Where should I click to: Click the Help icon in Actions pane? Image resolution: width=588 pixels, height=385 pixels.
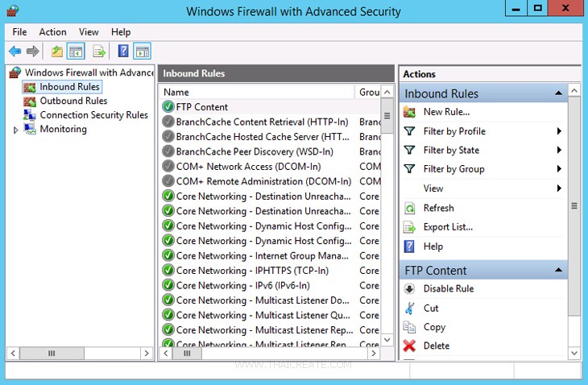pos(409,246)
